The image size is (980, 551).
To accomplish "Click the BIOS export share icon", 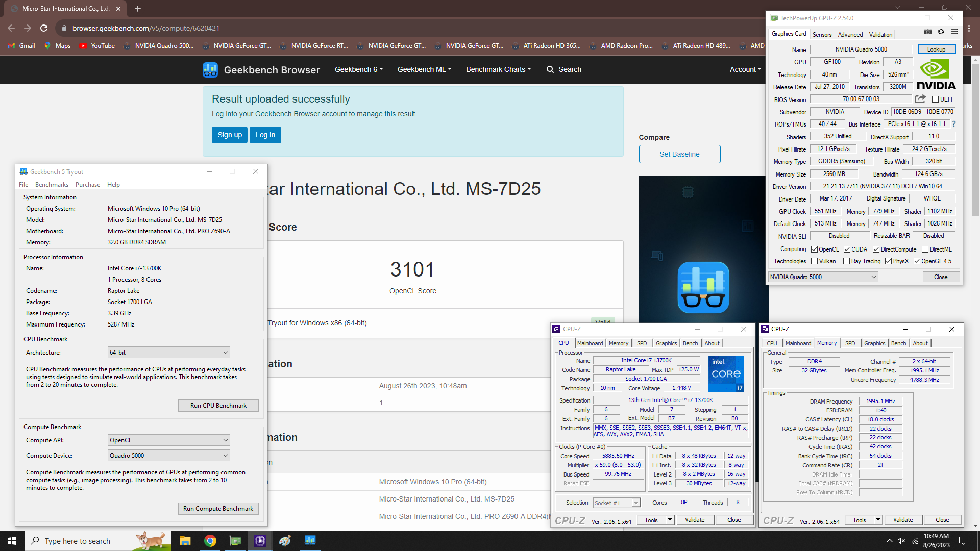I will 920,99.
